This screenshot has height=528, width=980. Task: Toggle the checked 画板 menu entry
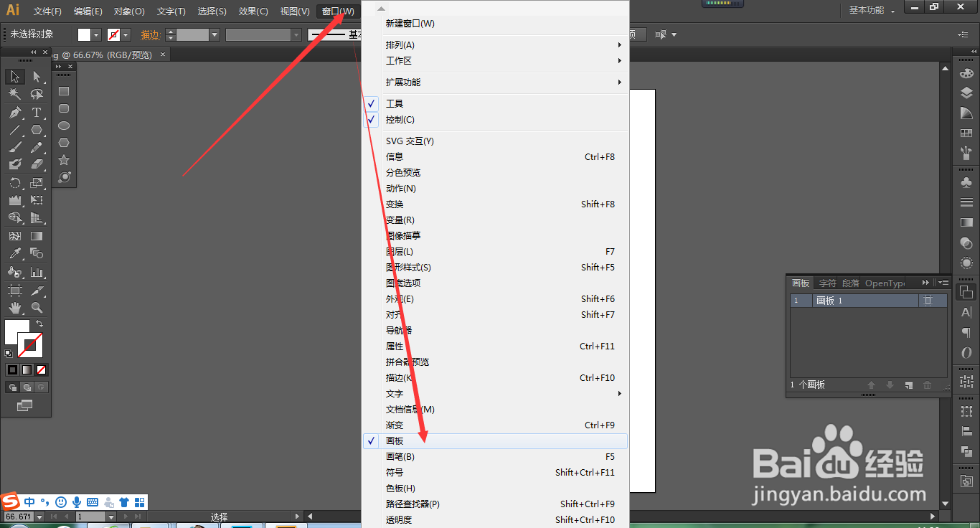(x=495, y=441)
